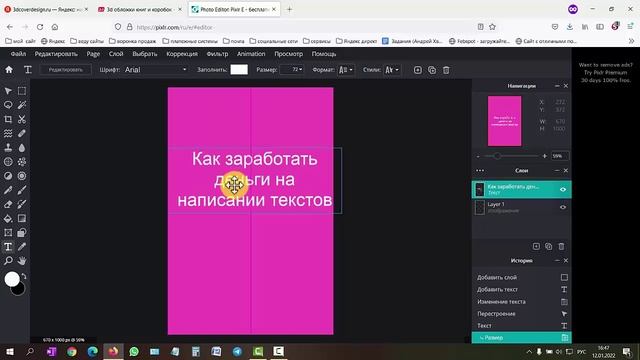Open the Шрифт Arial font dropdown
Viewport: 640px width, 360px height.
(155, 70)
